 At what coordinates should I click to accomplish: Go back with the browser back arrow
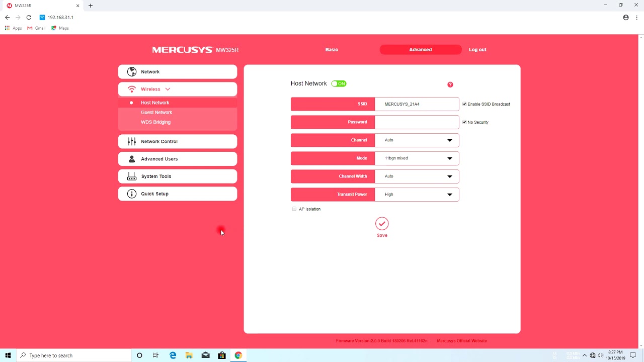7,17
